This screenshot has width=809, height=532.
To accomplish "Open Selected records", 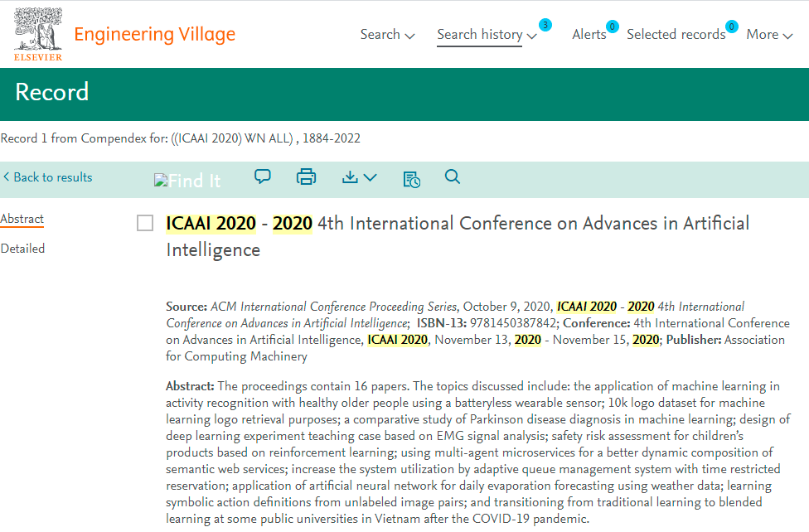I will point(676,35).
